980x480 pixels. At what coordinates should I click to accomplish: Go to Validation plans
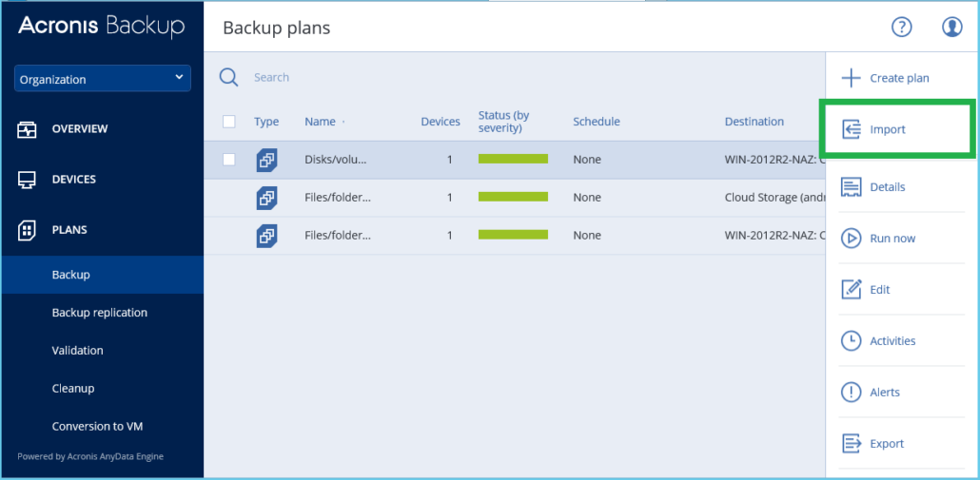tap(78, 351)
